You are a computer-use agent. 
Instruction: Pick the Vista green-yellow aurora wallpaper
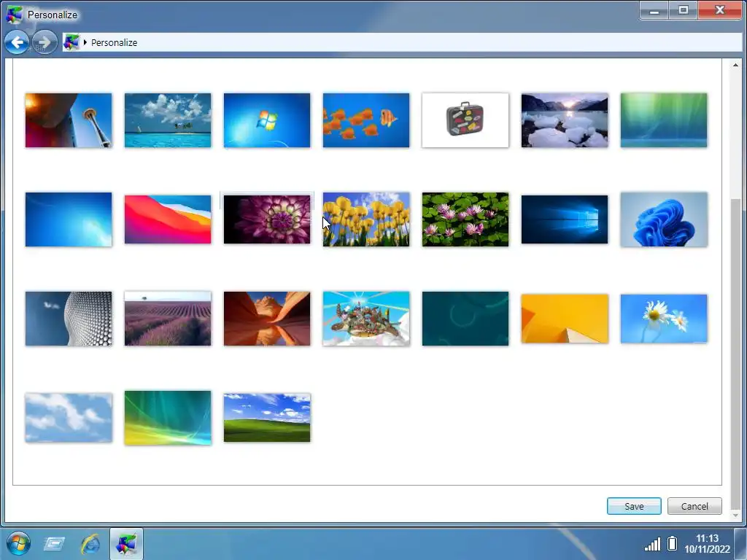(x=168, y=418)
